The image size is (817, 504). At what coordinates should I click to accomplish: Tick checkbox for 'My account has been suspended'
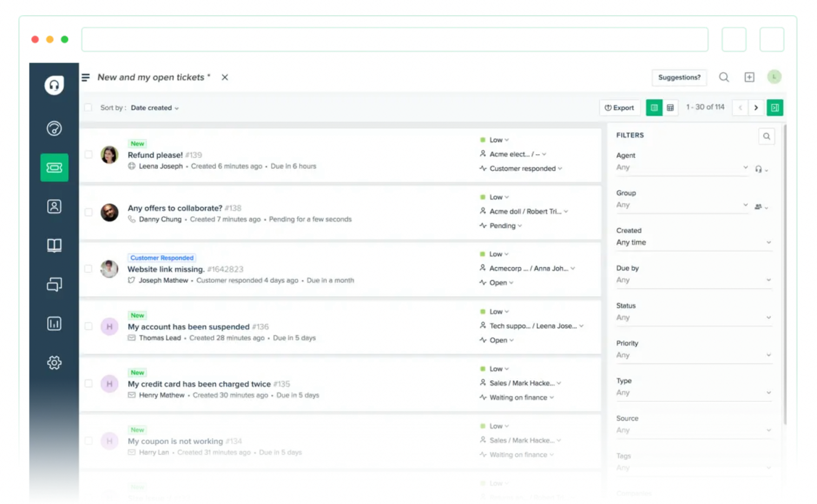[88, 326]
